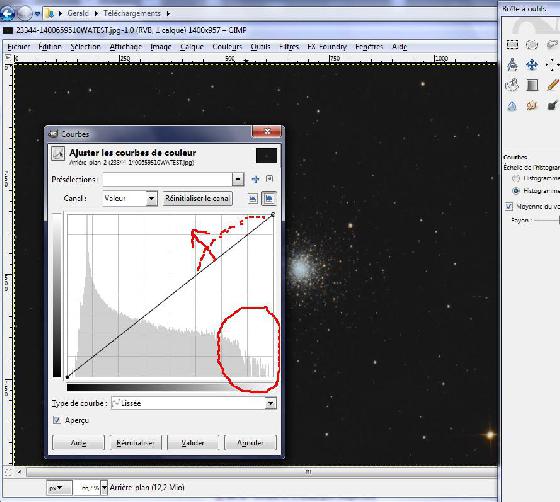Open the Canal Valeur dropdown
Screen dimensions: 560x502
pos(130,199)
